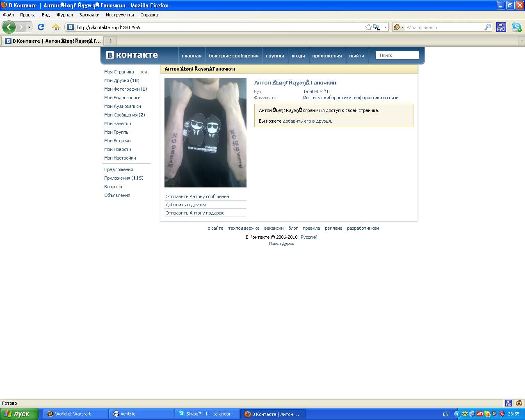
Task: Click the VK site favicon in the address bar
Action: 71,27
